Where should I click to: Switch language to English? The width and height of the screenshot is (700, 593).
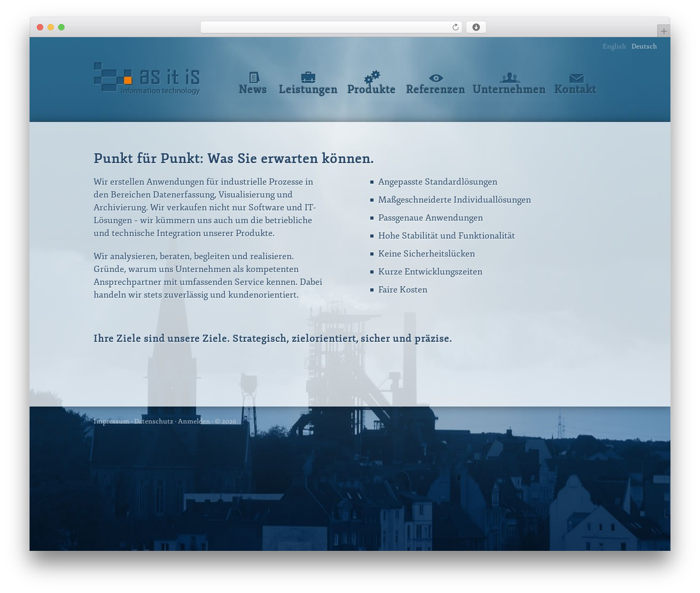click(614, 46)
